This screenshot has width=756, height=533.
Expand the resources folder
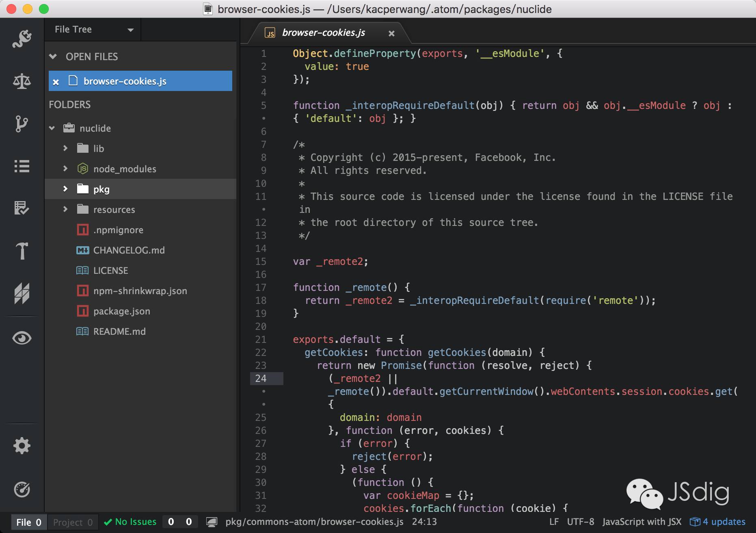(x=65, y=209)
